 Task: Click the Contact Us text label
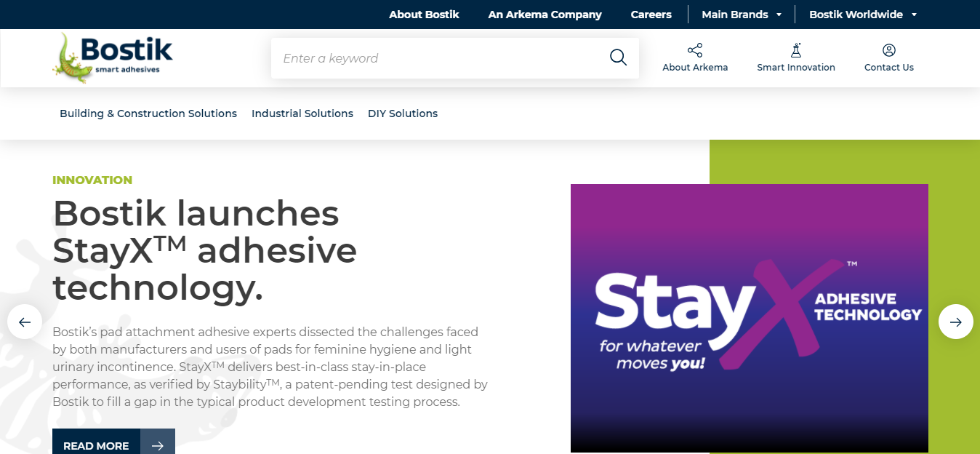(x=889, y=68)
